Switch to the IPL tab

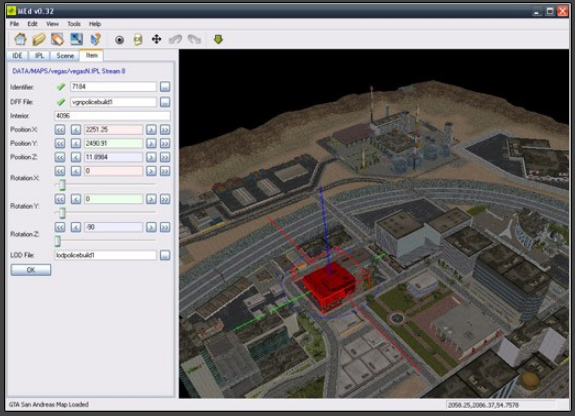click(39, 55)
